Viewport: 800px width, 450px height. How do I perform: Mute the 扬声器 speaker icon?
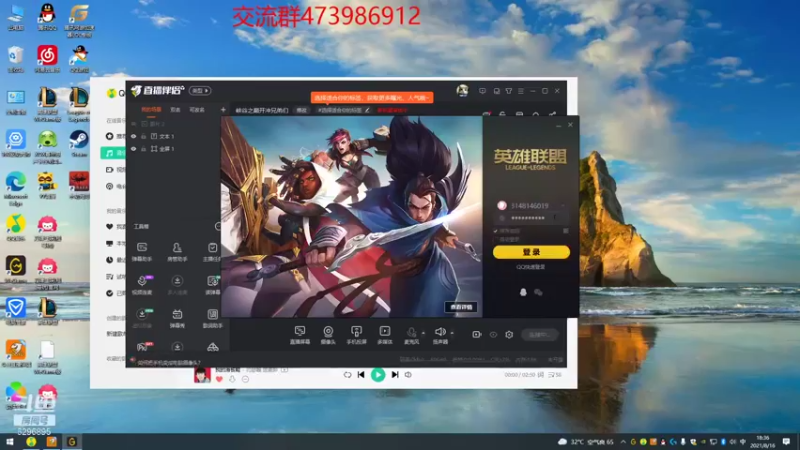(x=440, y=332)
